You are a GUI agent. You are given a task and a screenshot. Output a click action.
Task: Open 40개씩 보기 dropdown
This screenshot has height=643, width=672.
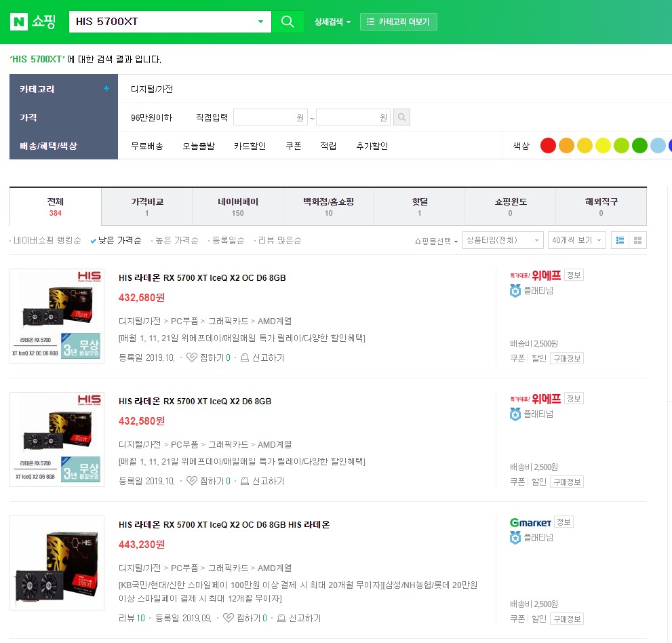click(576, 240)
